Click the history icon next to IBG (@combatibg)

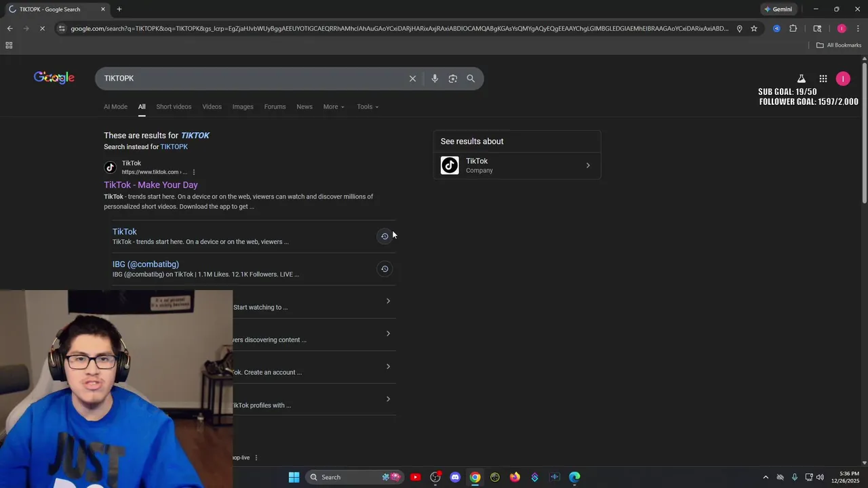tap(384, 269)
